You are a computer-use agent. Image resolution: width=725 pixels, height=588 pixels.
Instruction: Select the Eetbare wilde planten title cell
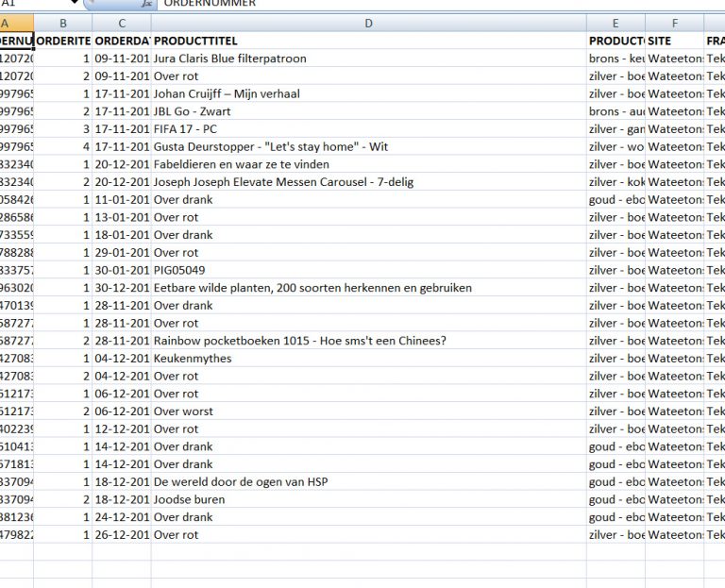tap(368, 288)
